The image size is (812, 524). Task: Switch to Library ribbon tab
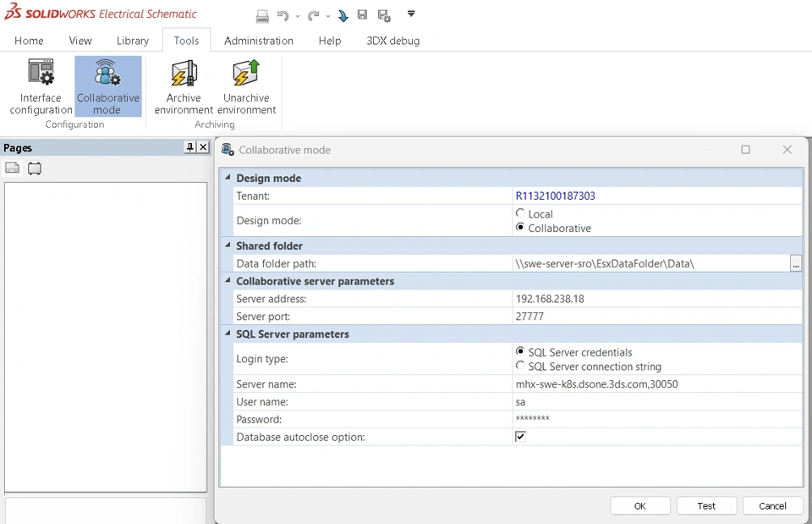click(133, 41)
